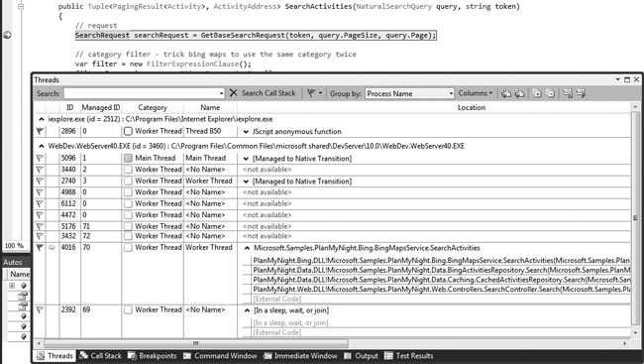Switch to the Breakpoints tab
Image resolution: width=644 pixels, height=364 pixels.
click(152, 356)
